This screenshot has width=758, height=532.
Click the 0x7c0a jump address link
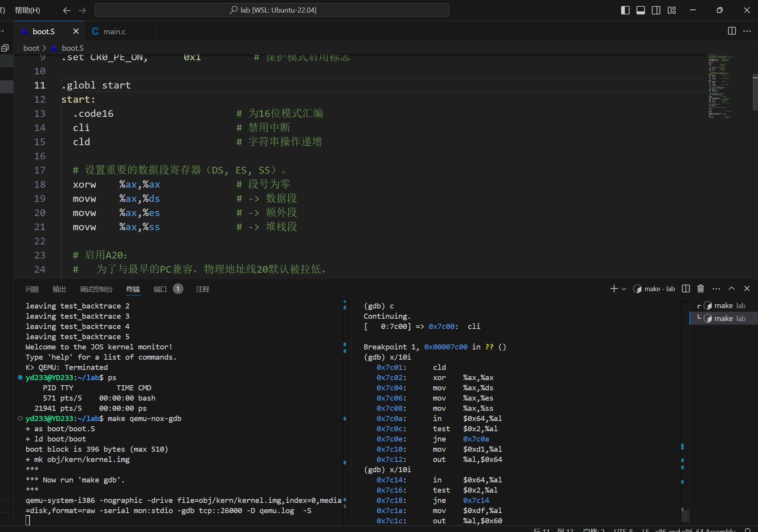pos(476,439)
